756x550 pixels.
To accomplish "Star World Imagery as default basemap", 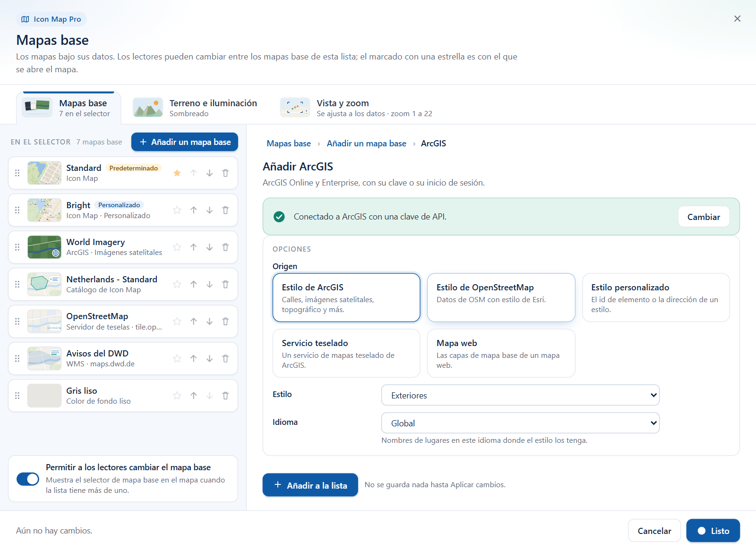I will coord(177,247).
